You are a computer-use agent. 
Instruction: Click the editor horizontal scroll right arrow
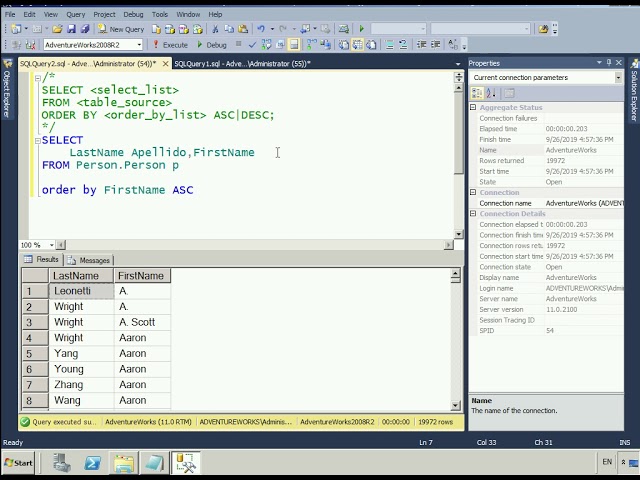449,245
